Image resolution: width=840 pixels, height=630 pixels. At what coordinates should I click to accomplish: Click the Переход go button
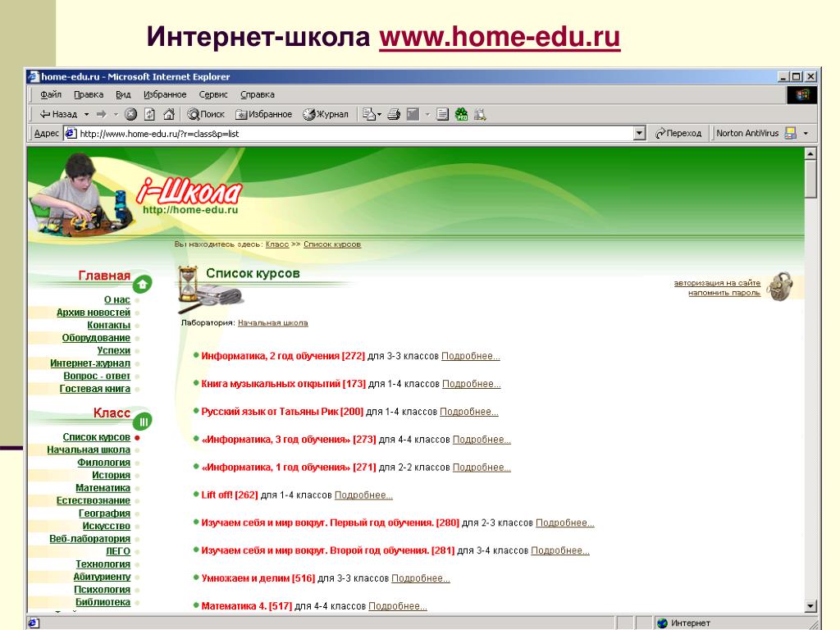click(678, 134)
